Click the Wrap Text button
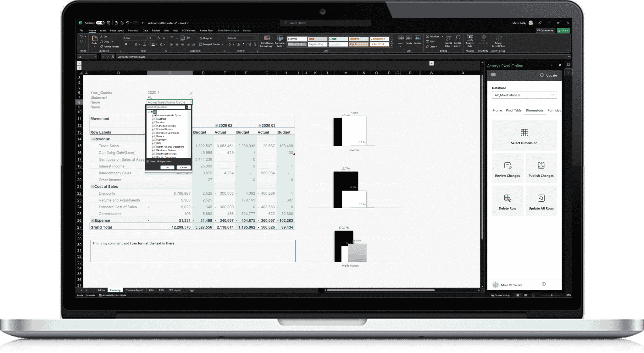This screenshot has width=644, height=353. 206,38
